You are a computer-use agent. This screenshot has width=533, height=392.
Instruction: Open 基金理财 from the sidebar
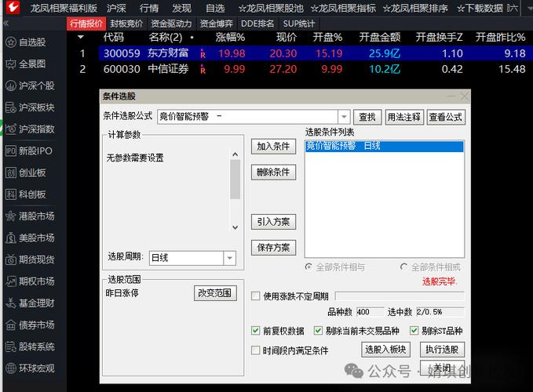click(x=30, y=303)
